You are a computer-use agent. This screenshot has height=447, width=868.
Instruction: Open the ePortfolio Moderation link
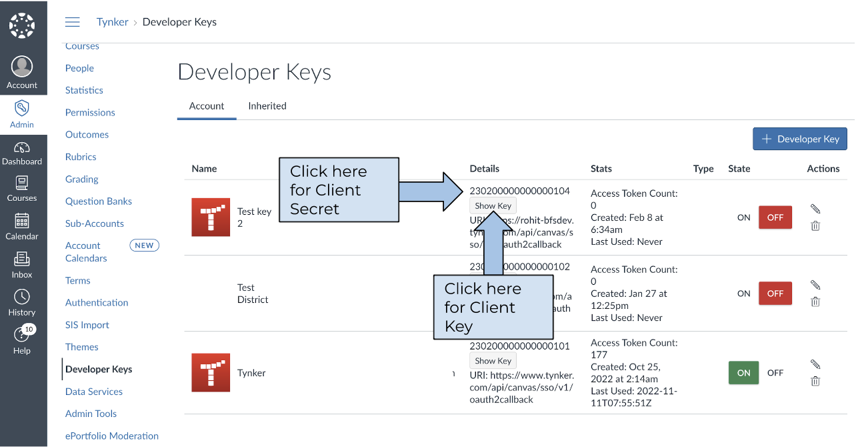tap(112, 436)
